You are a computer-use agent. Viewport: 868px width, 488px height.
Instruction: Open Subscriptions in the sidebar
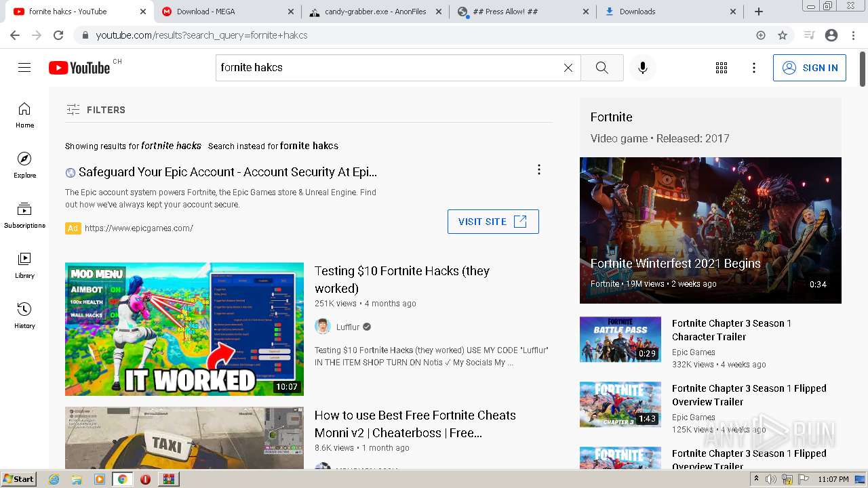pyautogui.click(x=24, y=215)
